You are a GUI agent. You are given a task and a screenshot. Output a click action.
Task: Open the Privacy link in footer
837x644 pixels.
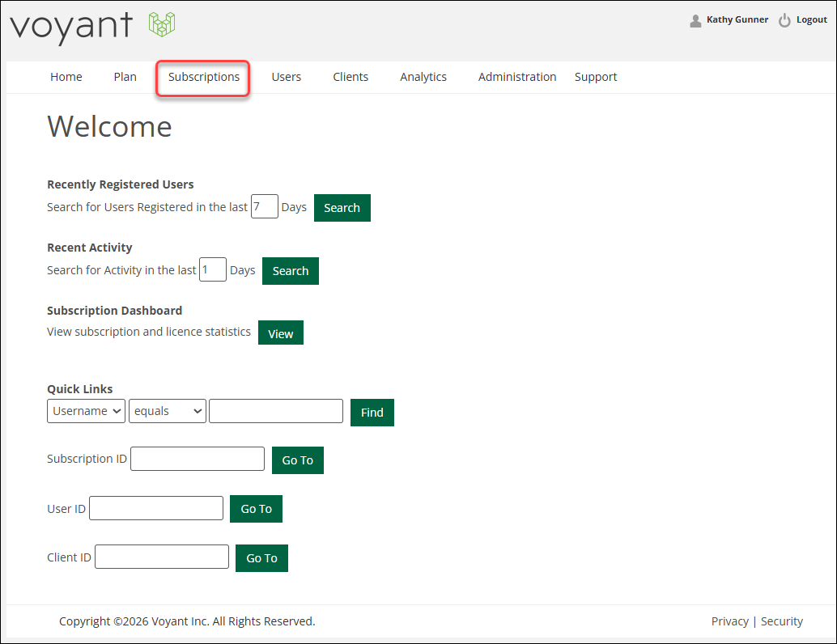click(729, 621)
